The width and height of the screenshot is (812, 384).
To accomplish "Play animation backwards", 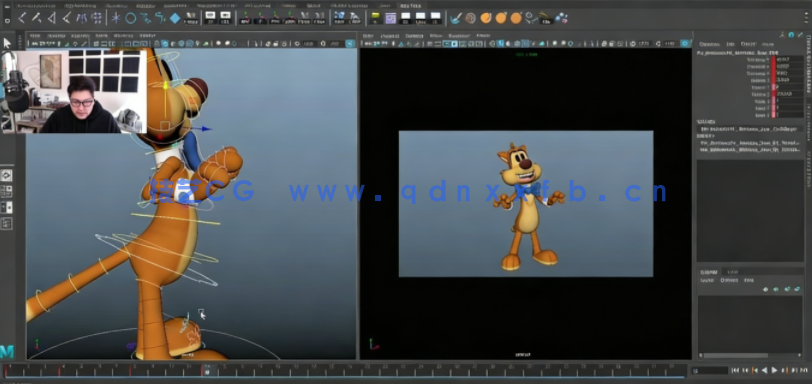I will [x=764, y=370].
